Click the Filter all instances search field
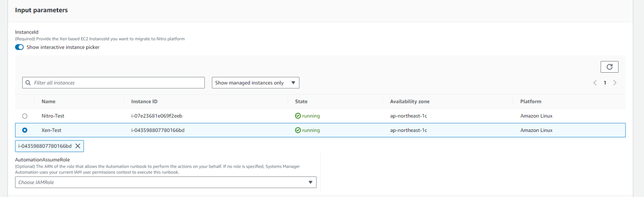 point(117,83)
